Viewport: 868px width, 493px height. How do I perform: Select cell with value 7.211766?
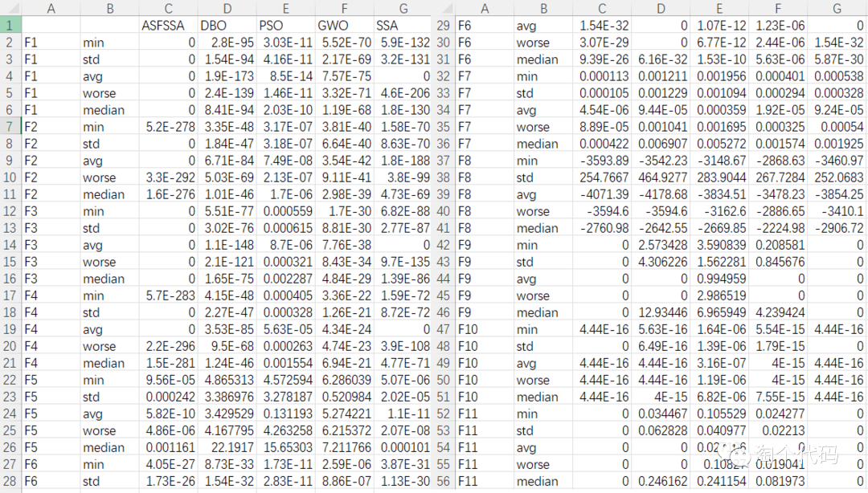(344, 447)
